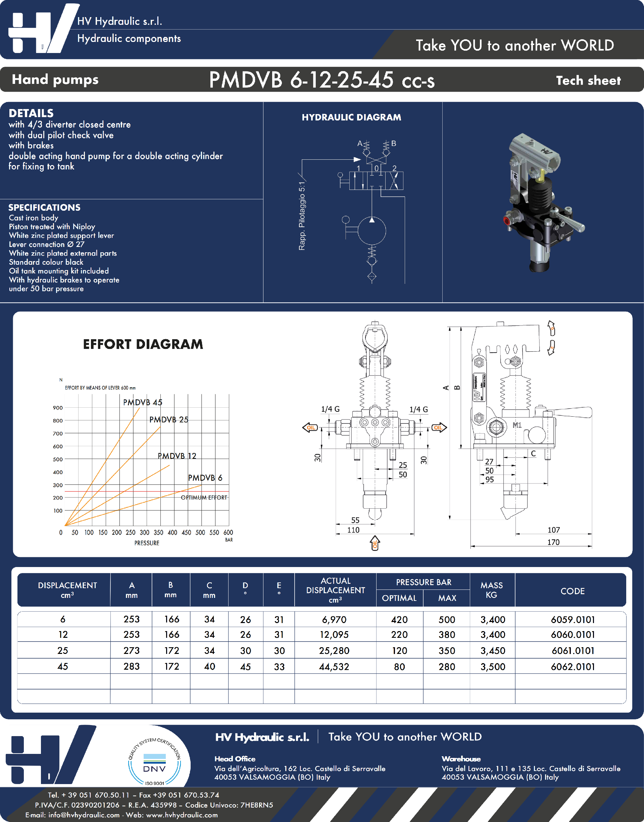Click code cell '6061.0101'
The image size is (644, 822).
click(573, 651)
